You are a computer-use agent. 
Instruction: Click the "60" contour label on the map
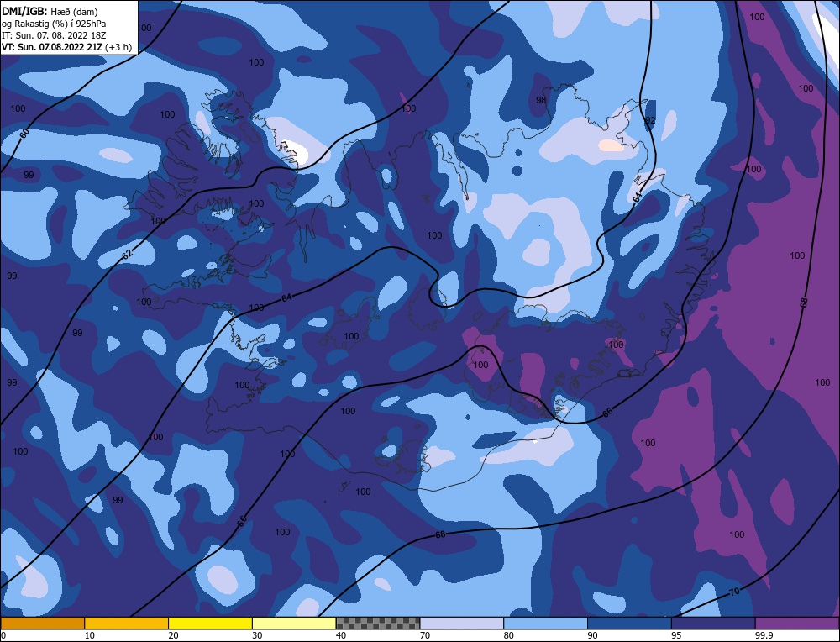pos(24,134)
